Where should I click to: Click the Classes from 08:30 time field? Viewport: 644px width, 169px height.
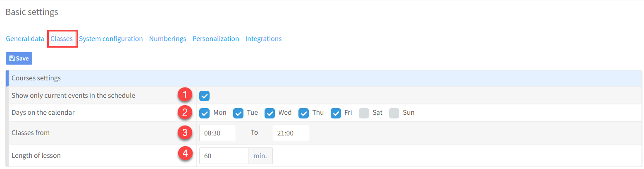pos(217,133)
